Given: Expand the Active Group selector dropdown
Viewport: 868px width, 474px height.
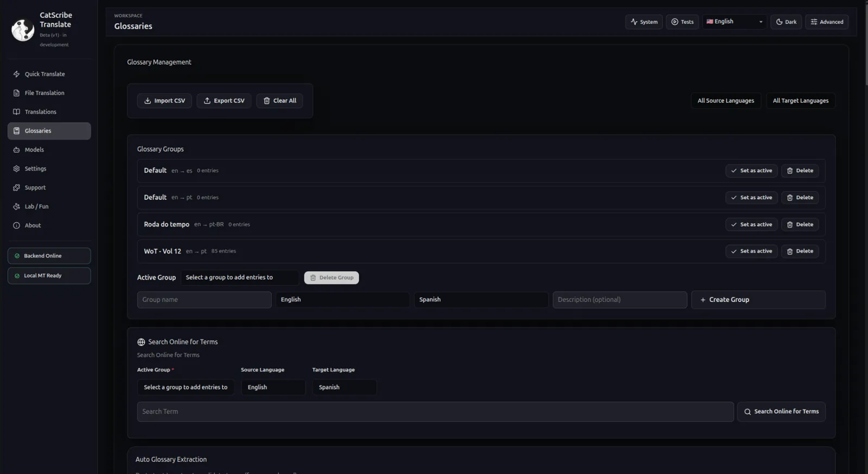Looking at the screenshot, I should pos(239,277).
